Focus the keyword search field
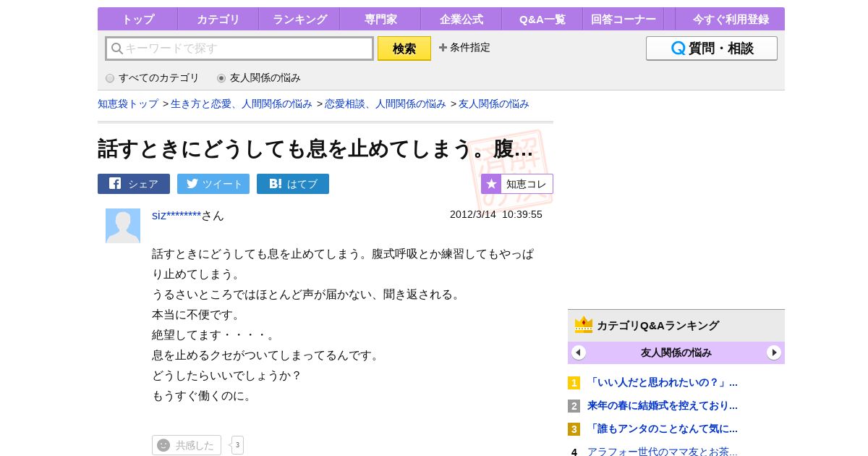 tap(239, 48)
